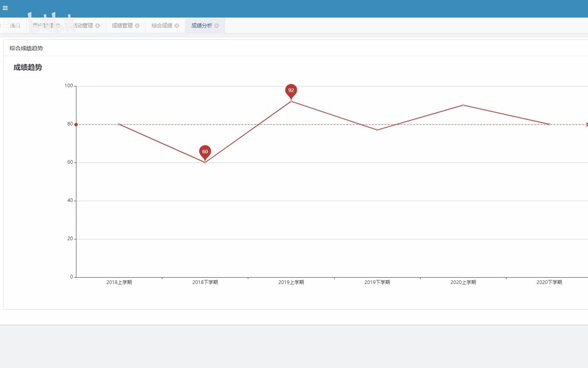The image size is (588, 368).
Task: Click the 100 y-axis label
Action: [69, 86]
